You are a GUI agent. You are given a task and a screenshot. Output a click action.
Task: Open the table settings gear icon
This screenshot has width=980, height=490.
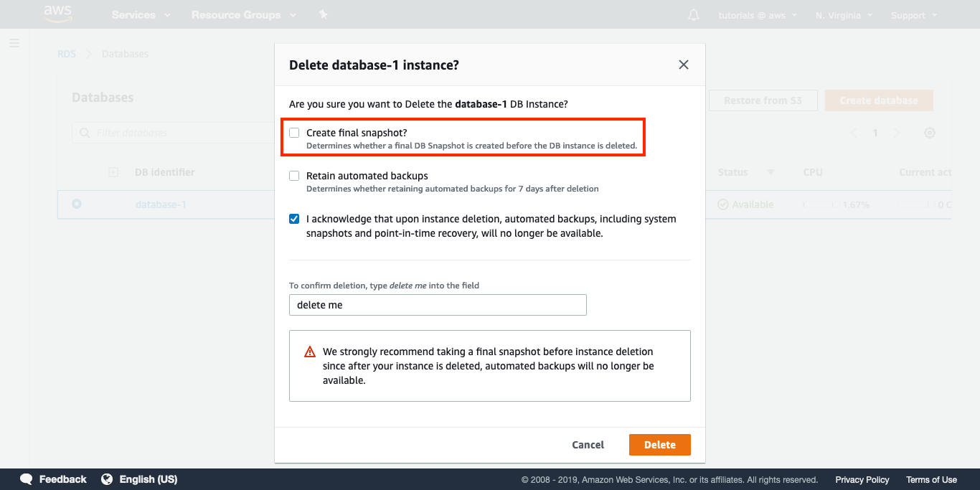pos(929,133)
